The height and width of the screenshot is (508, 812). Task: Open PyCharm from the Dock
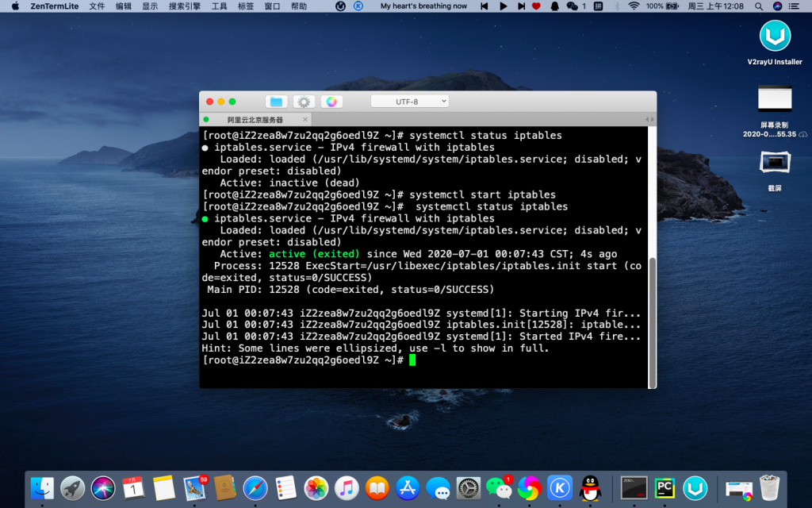(665, 487)
